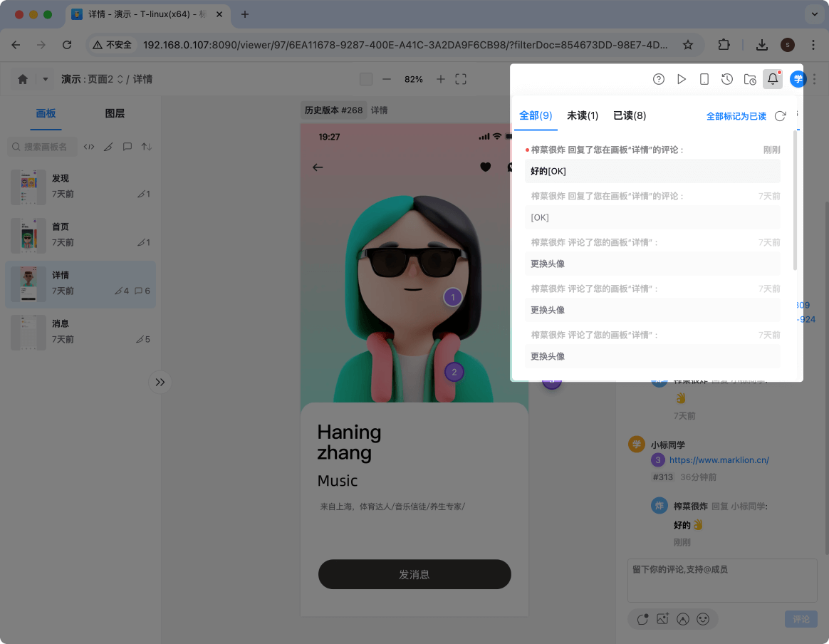Viewport: 829px width, 644px height.
Task: Add an image to the comment
Action: (x=662, y=619)
